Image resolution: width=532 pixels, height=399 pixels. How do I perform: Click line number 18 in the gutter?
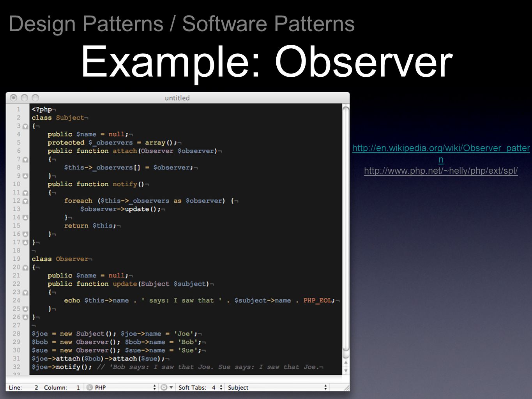pyautogui.click(x=16, y=251)
